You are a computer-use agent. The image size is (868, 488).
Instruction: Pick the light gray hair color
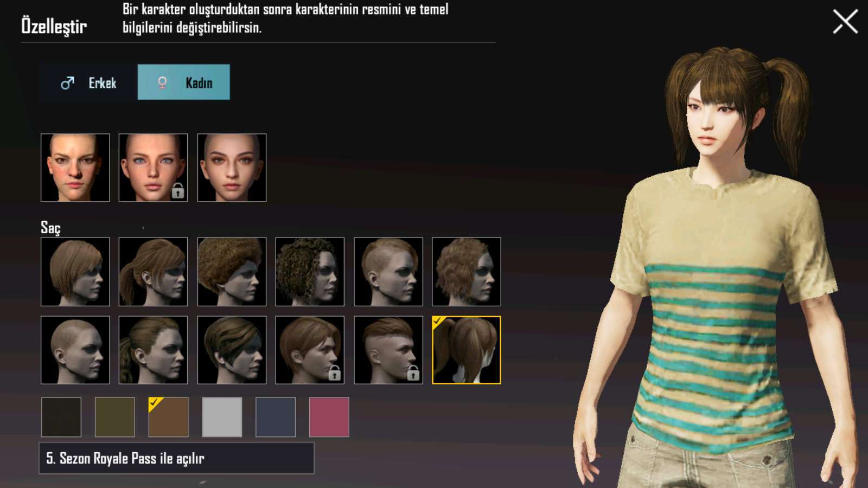pyautogui.click(x=222, y=417)
